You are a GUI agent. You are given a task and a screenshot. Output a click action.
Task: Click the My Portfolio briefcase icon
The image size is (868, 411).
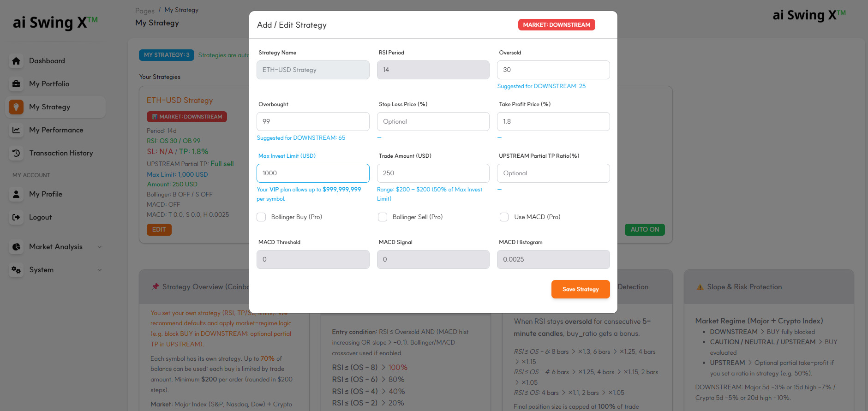pyautogui.click(x=16, y=84)
